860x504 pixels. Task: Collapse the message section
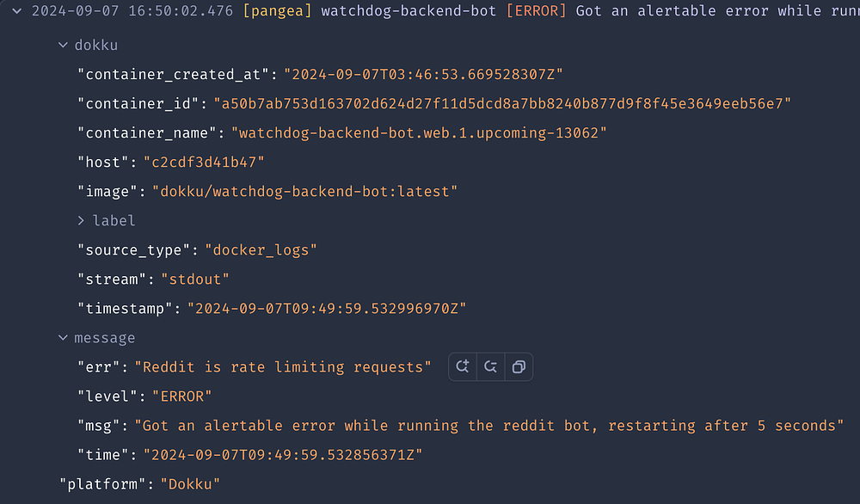(x=63, y=338)
